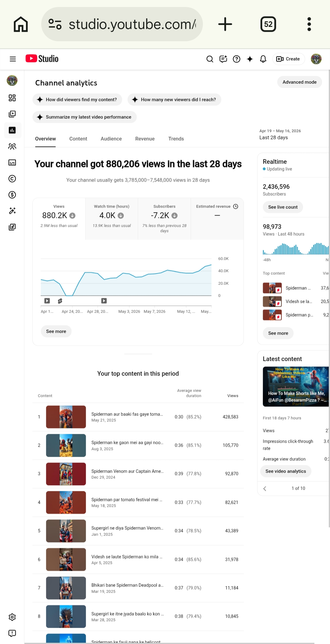Click the Shorts published marker on chart timeline
The width and height of the screenshot is (330, 644).
point(60,301)
